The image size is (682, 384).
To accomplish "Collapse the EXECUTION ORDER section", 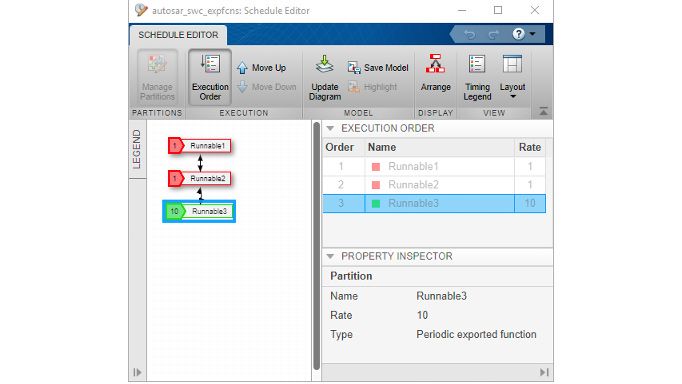I will pos(330,128).
